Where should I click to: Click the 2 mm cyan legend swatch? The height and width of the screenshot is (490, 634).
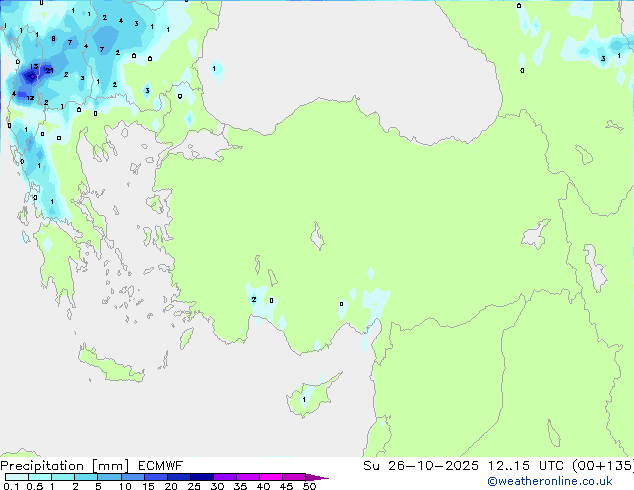tap(86, 478)
